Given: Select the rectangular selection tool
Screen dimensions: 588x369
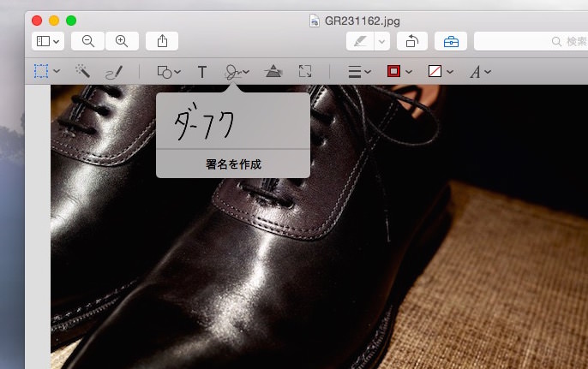Looking at the screenshot, I should coord(41,71).
